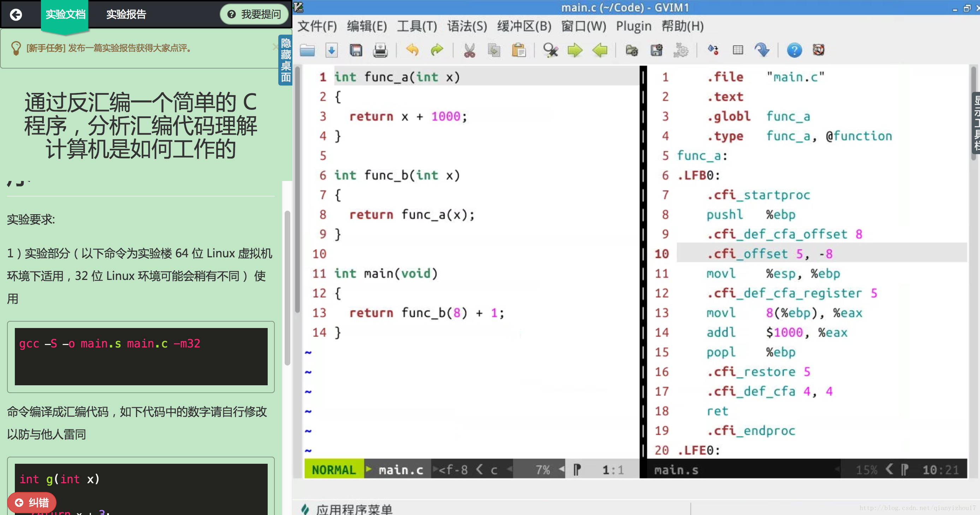Click the red 纠错 button
The height and width of the screenshot is (515, 980).
[x=32, y=502]
